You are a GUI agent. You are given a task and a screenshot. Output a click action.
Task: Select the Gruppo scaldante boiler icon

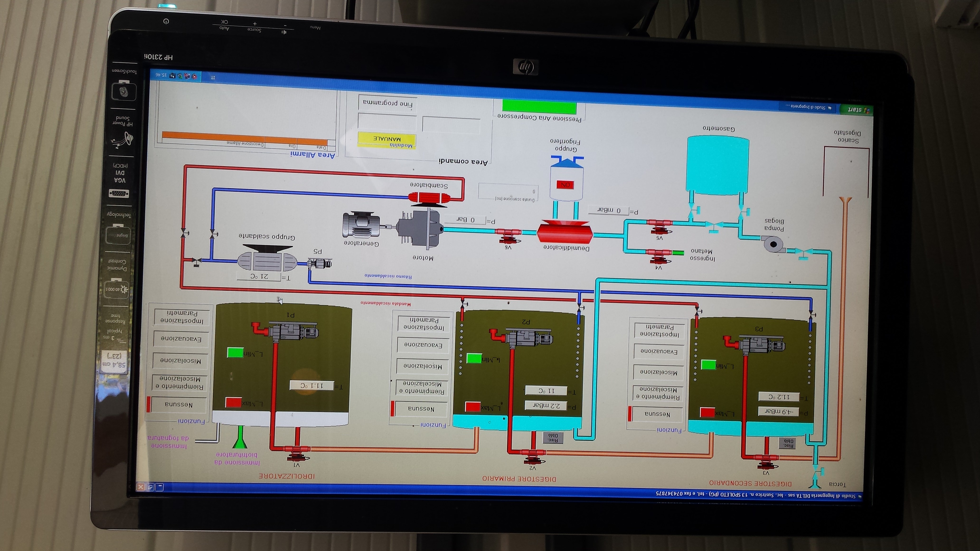pos(267,259)
